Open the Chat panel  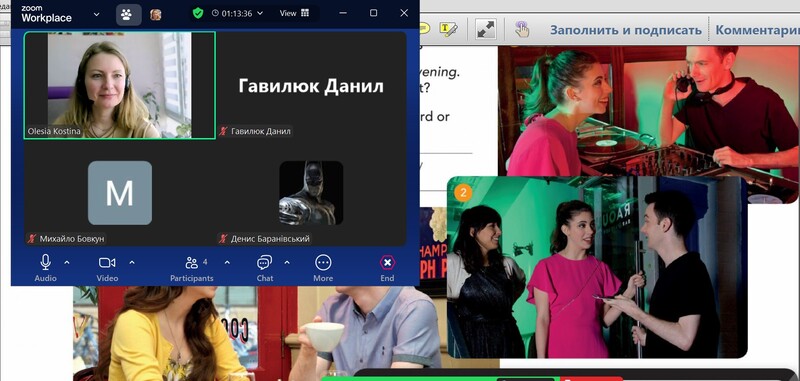(x=264, y=268)
